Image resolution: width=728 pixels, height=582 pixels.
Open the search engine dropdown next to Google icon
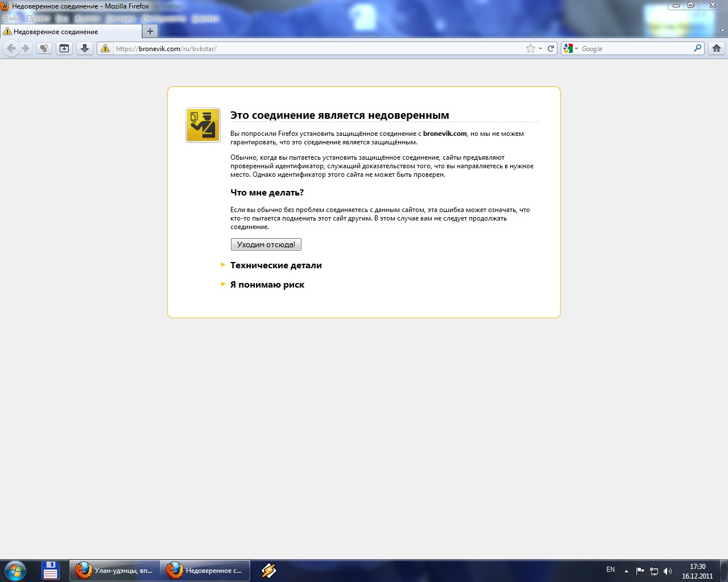point(576,49)
